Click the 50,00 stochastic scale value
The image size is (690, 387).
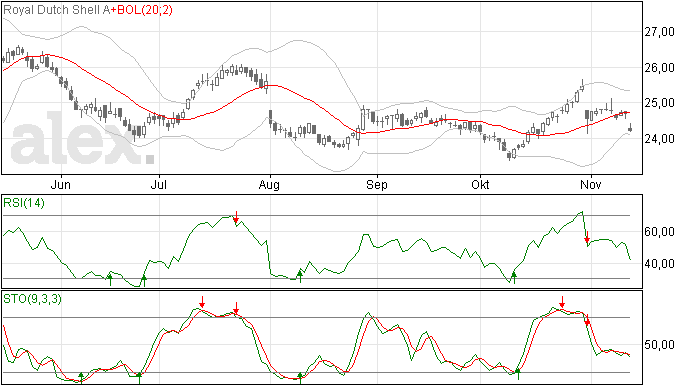[x=659, y=345]
